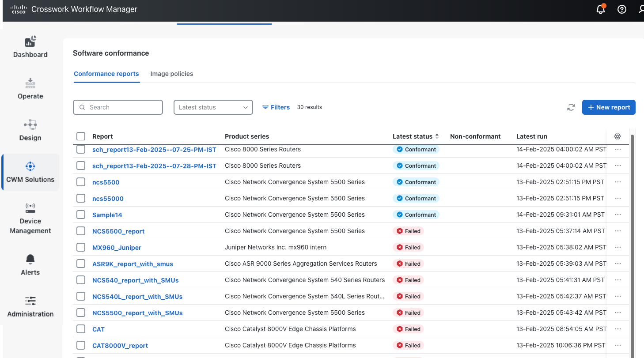The width and height of the screenshot is (644, 358).
Task: Open the more-actions menu for CAT8000V_report row
Action: [x=618, y=345]
